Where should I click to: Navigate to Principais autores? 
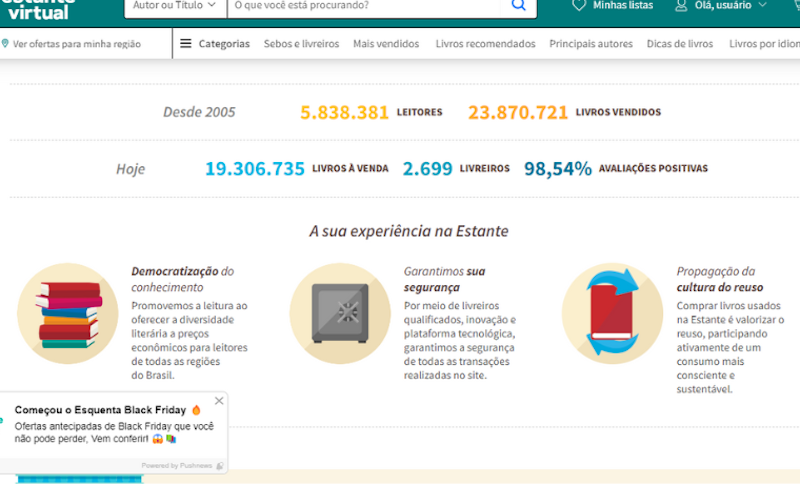[x=591, y=44]
